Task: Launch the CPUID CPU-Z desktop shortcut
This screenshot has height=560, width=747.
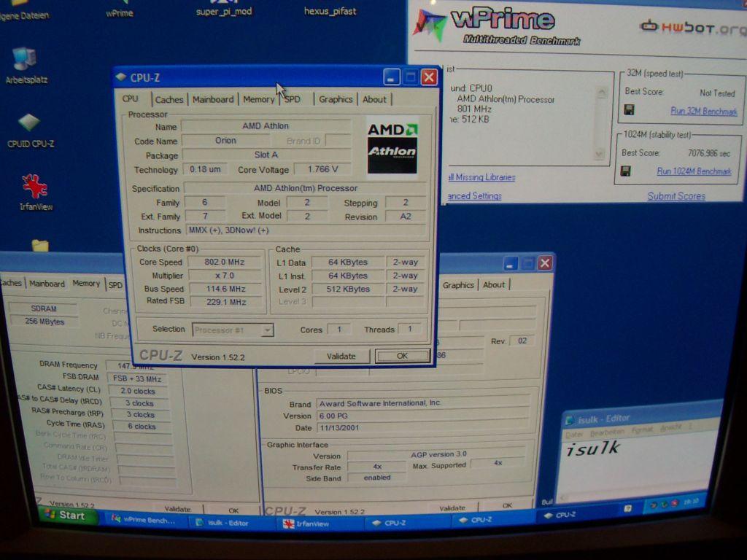Action: coord(29,131)
